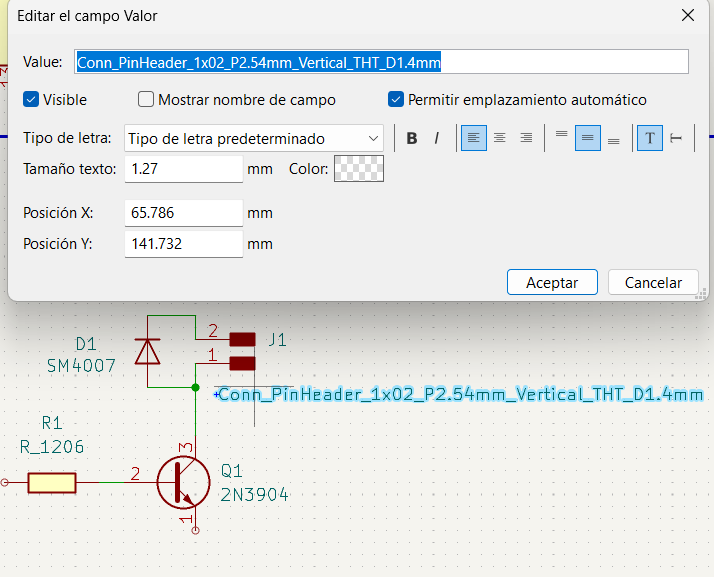714x577 pixels.
Task: Close the Editar el campo Valor dialog
Action: (688, 15)
